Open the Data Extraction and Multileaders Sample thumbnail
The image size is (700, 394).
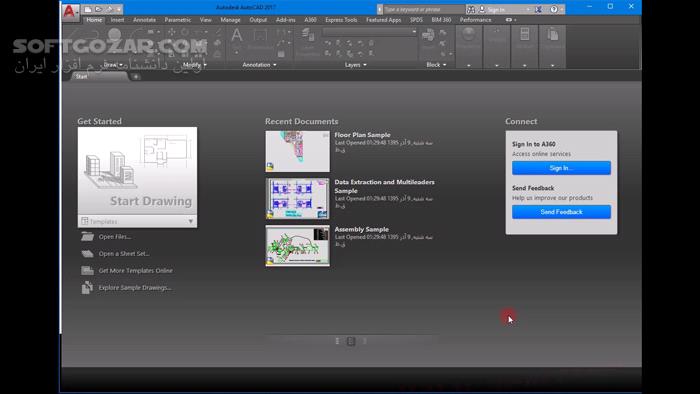(298, 199)
